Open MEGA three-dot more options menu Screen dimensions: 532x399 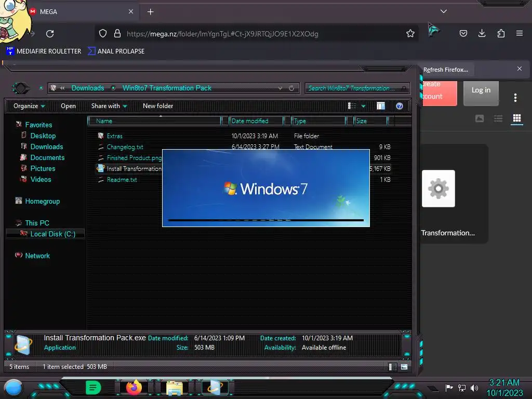point(515,98)
